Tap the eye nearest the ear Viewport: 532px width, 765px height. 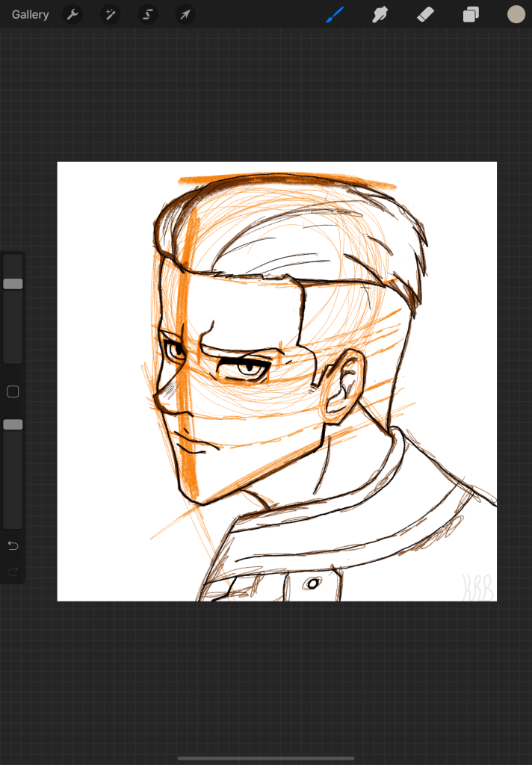[245, 368]
